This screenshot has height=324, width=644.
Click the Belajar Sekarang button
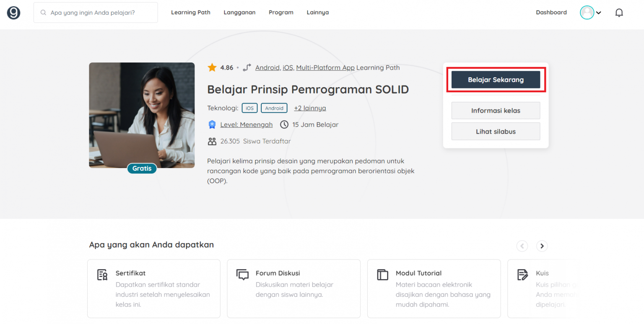click(496, 80)
